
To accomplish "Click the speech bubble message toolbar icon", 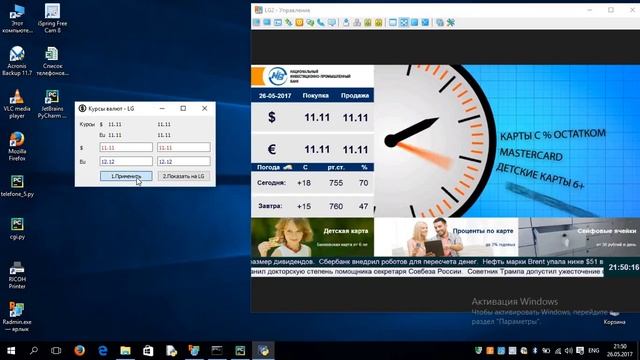I will pyautogui.click(x=332, y=22).
